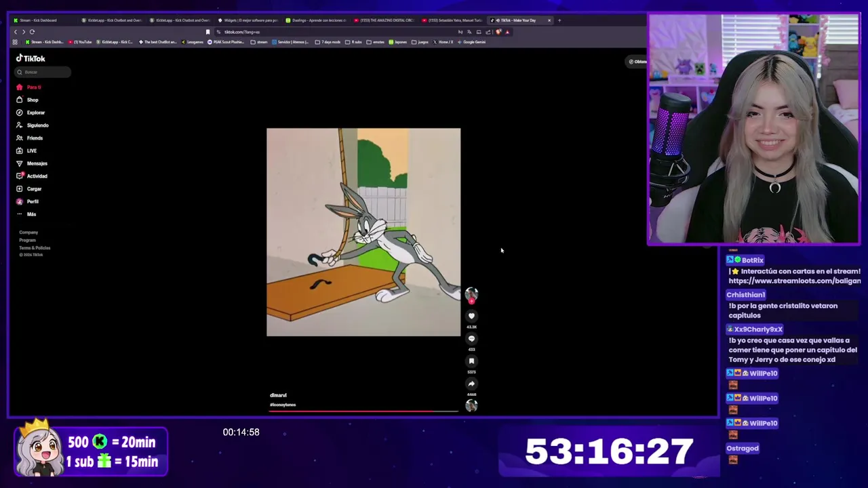868x488 pixels.
Task: Switch to Sebastián Yatra YouTube tab
Action: click(x=452, y=20)
